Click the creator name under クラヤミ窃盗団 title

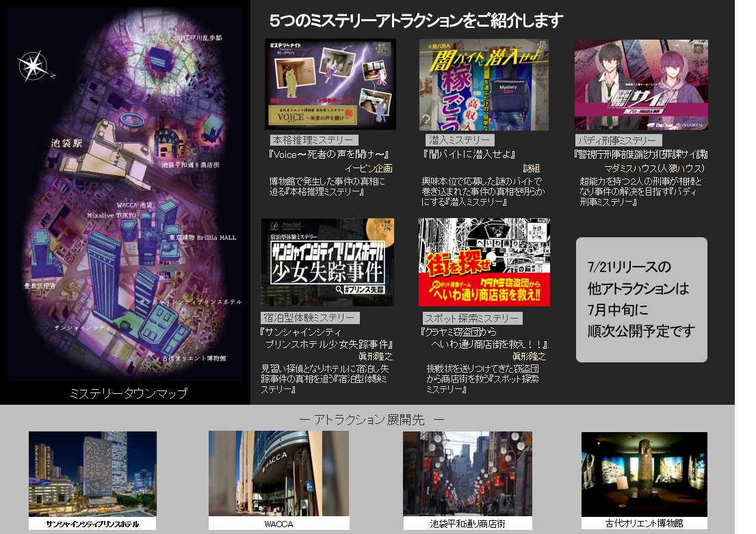[529, 356]
